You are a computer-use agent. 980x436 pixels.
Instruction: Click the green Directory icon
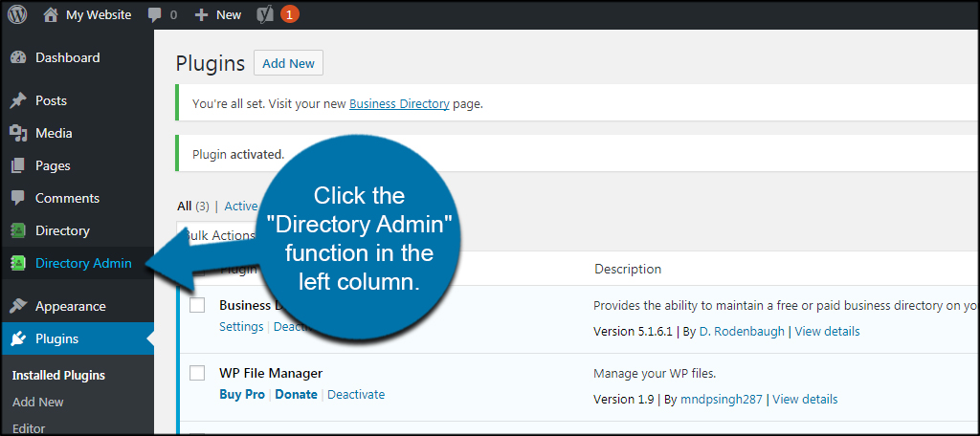click(x=19, y=230)
